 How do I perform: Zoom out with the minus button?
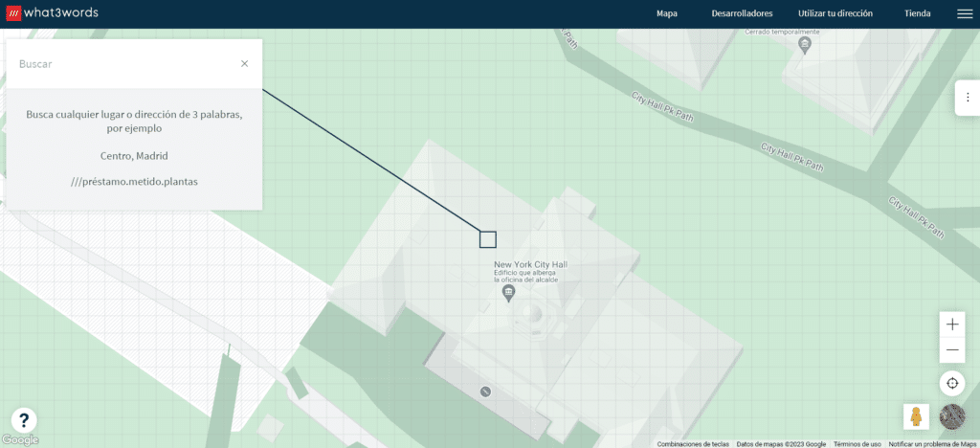click(x=952, y=350)
